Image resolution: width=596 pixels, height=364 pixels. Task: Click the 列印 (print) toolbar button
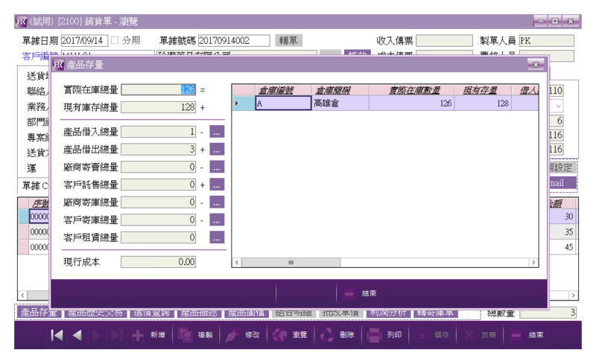pyautogui.click(x=384, y=335)
